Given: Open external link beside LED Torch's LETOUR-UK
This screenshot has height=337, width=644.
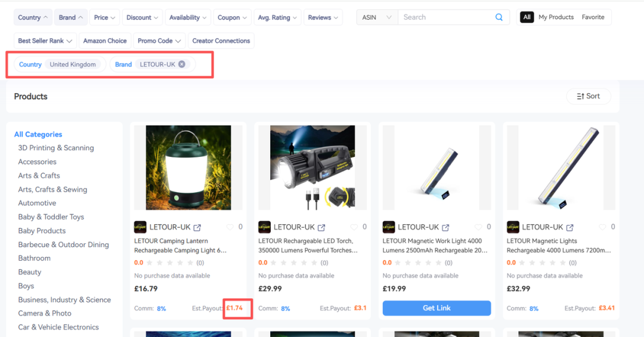Looking at the screenshot, I should (x=321, y=227).
